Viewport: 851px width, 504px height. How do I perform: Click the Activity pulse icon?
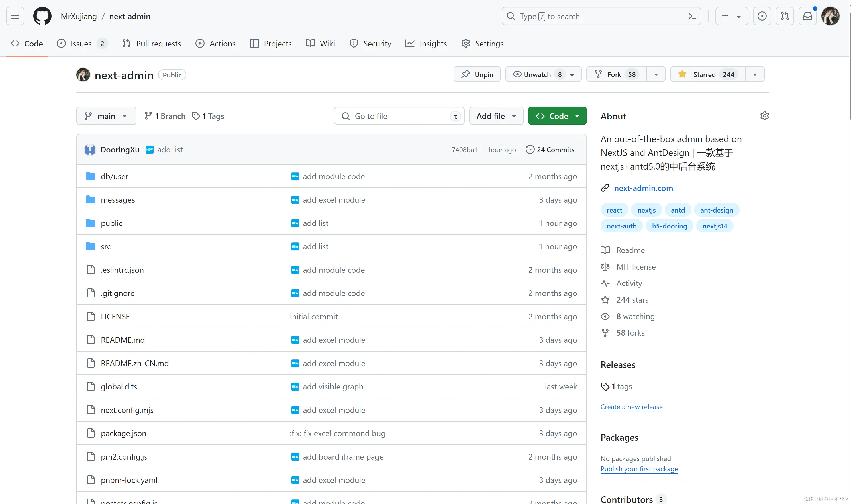tap(605, 283)
